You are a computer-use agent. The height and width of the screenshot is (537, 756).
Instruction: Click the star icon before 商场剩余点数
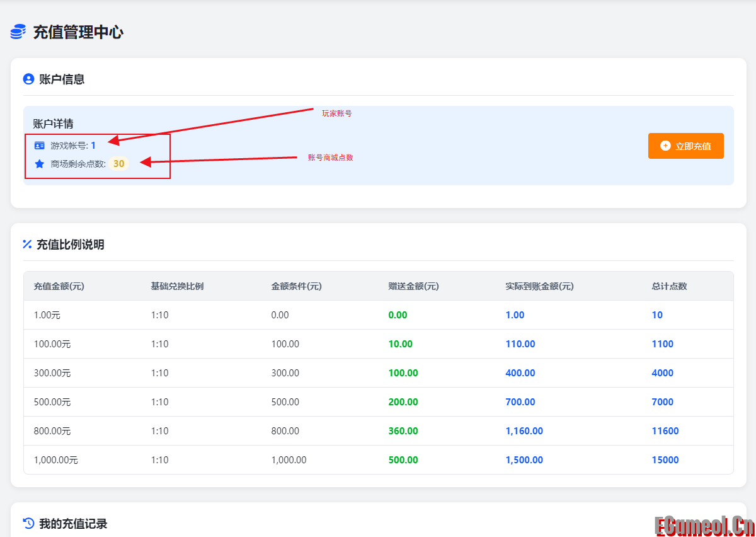click(40, 164)
